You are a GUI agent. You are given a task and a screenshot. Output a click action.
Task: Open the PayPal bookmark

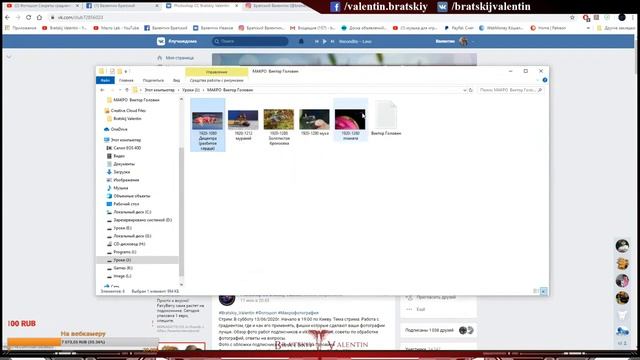459,28
